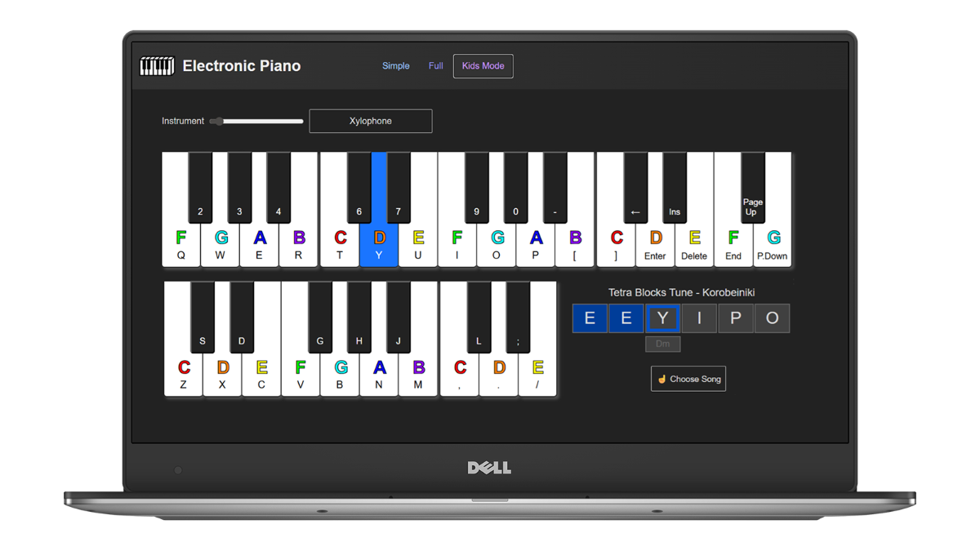The width and height of the screenshot is (980, 551).
Task: Click the Xylophone instrument button
Action: pos(370,121)
